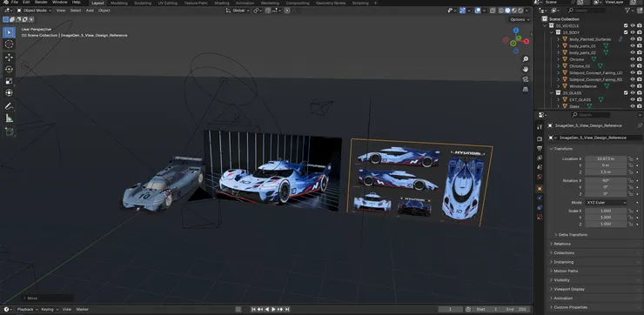Screen dimensions: 644x315
Task: Open the outliner filter funnel
Action: 627,10
